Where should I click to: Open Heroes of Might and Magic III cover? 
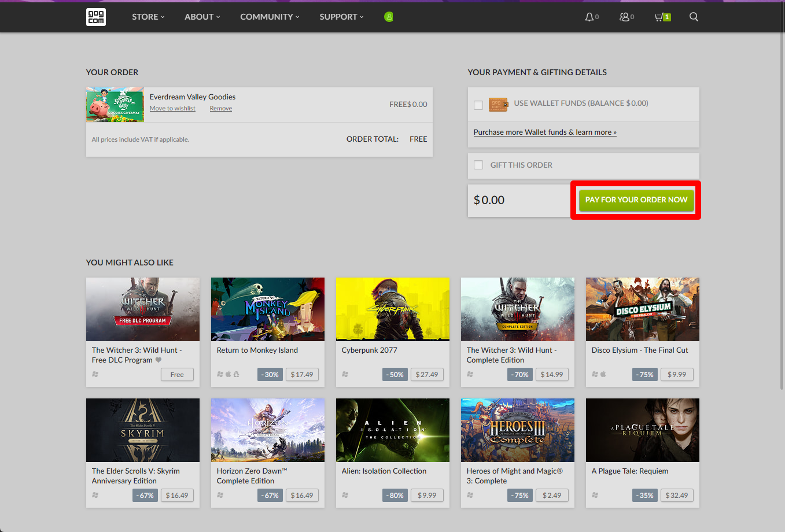tap(518, 430)
